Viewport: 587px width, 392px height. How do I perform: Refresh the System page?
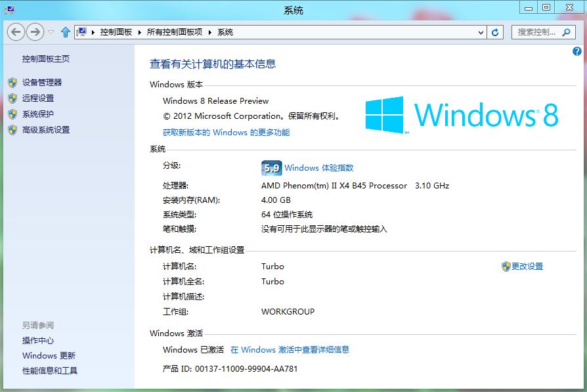click(x=495, y=33)
